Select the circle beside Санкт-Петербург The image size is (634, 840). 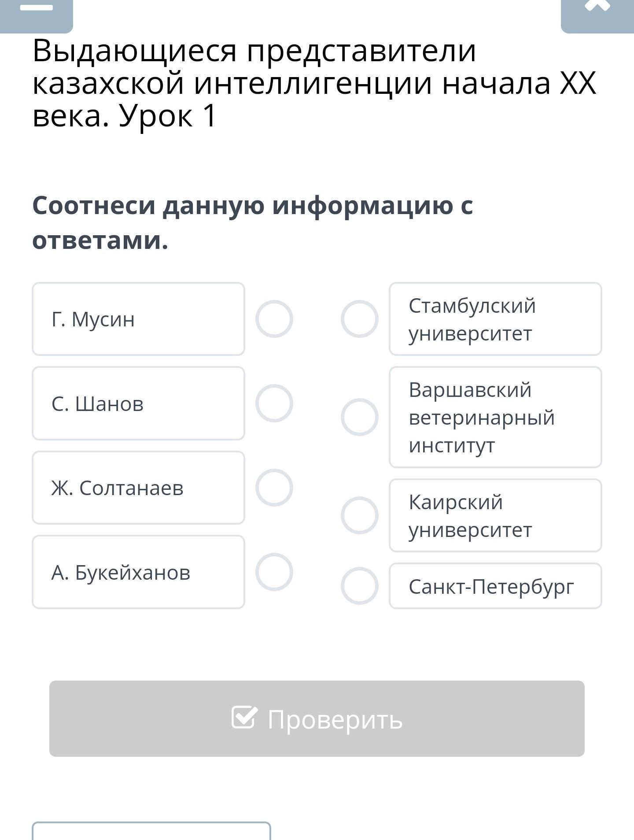(359, 586)
